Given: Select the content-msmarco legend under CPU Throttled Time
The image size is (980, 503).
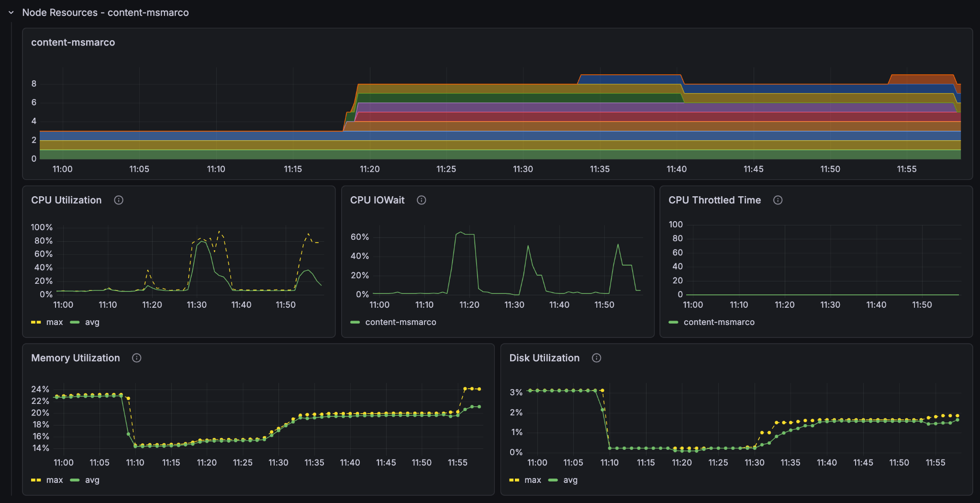Looking at the screenshot, I should [719, 322].
